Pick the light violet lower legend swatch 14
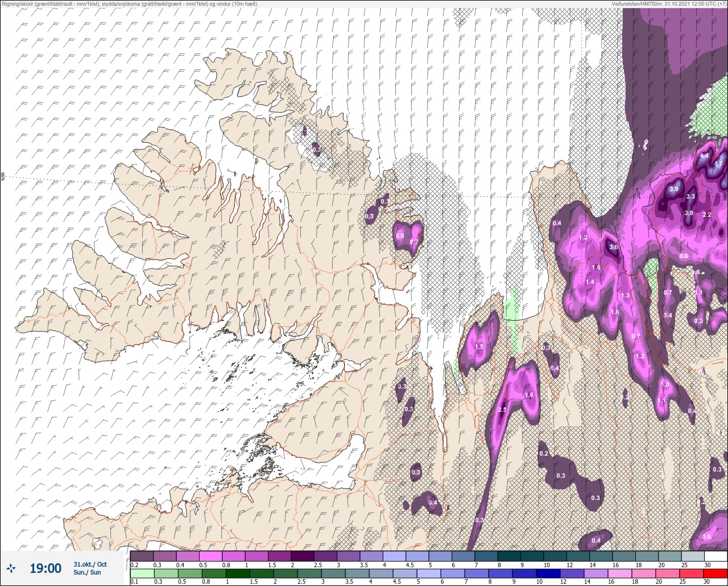 point(595,573)
